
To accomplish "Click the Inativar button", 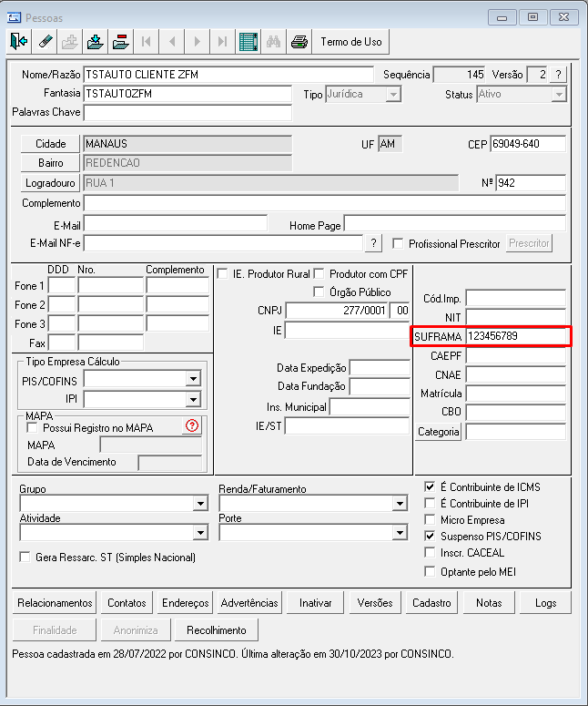I will [x=315, y=602].
